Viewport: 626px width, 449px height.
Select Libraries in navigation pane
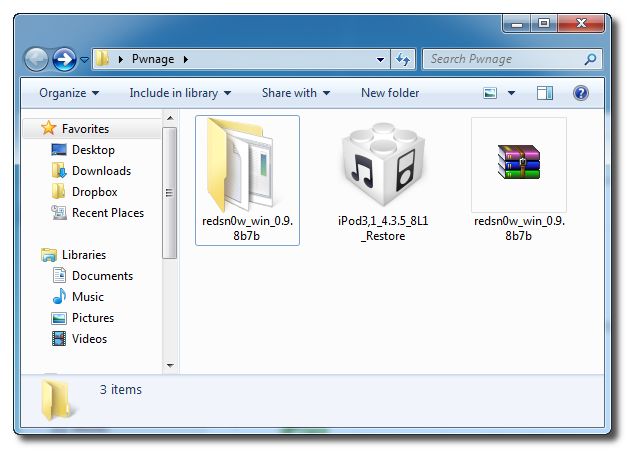pyautogui.click(x=84, y=255)
